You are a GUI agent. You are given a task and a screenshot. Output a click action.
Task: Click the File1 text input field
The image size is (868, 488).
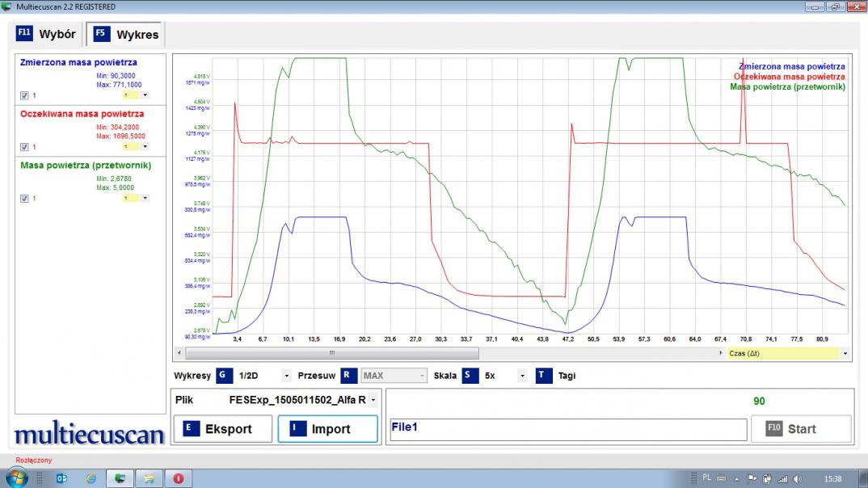pos(567,428)
